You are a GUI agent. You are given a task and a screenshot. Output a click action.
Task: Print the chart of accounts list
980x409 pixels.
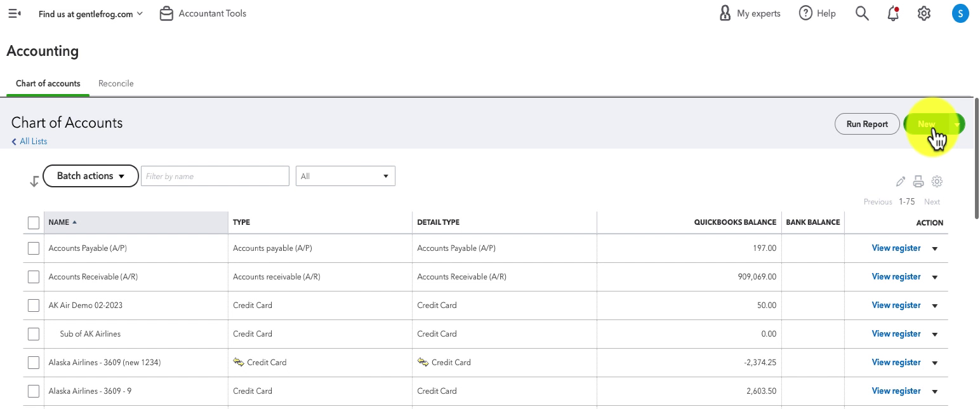[918, 182]
